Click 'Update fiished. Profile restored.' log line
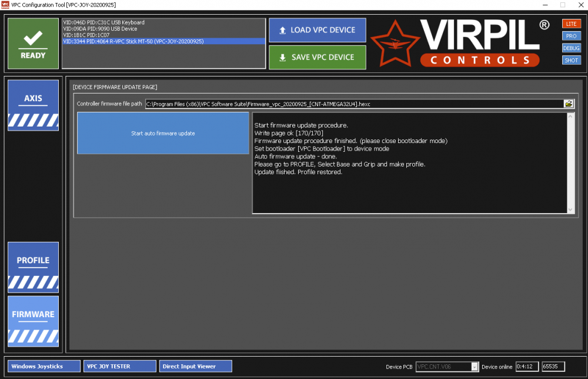Image resolution: width=588 pixels, height=379 pixels. point(298,172)
